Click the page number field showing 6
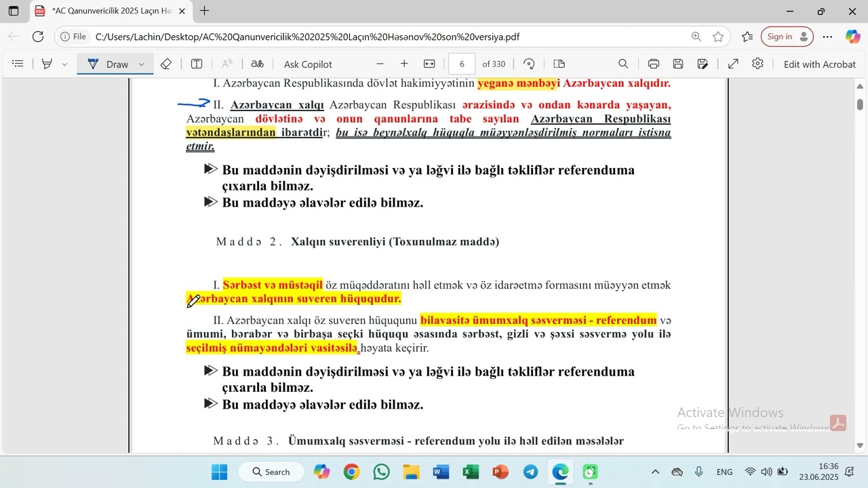 pyautogui.click(x=462, y=64)
